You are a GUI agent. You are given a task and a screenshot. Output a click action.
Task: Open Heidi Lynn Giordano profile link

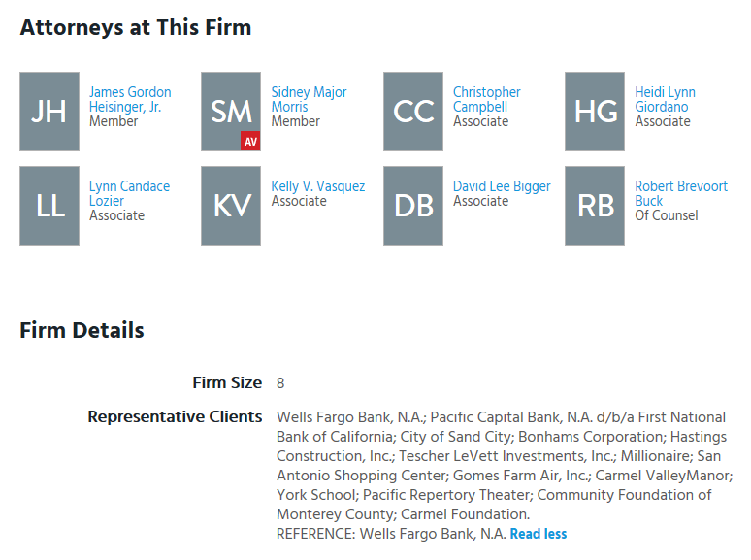pyautogui.click(x=665, y=99)
